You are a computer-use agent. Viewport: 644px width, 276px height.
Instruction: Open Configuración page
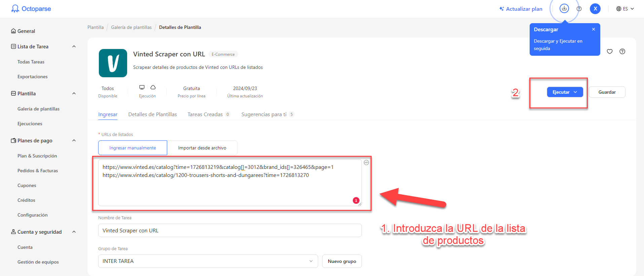33,215
